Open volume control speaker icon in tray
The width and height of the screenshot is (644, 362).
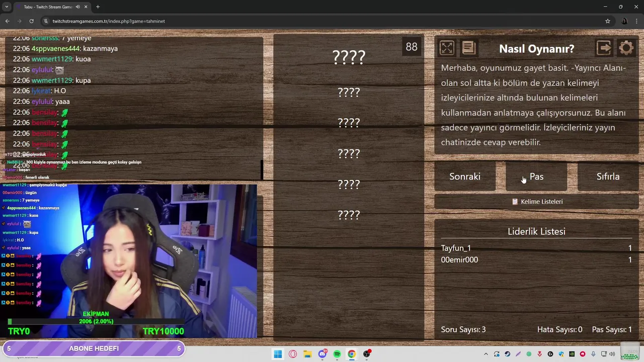tap(612, 354)
